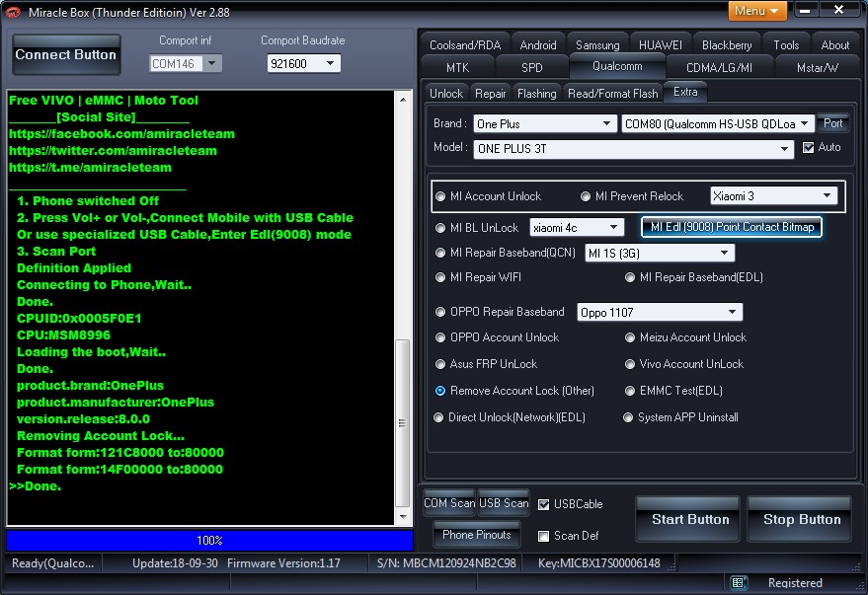Viewport: 868px width, 595px height.
Task: Click the log panel scrollbar thumb
Action: [x=403, y=423]
